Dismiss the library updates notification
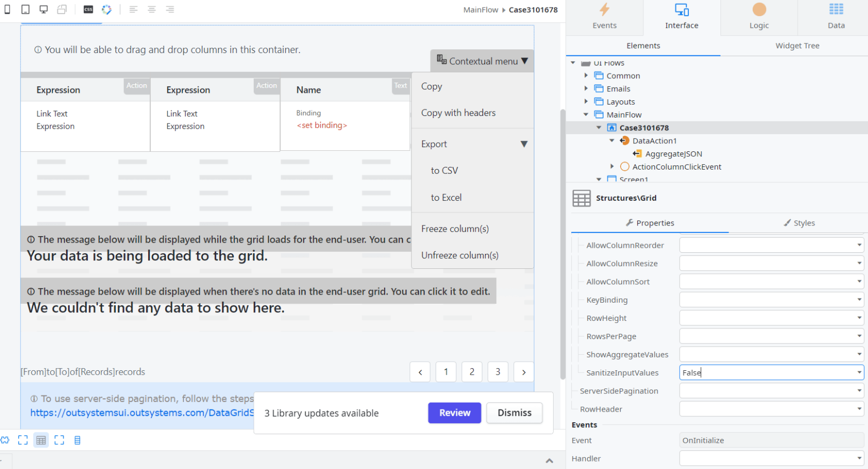The height and width of the screenshot is (469, 868). coord(514,413)
